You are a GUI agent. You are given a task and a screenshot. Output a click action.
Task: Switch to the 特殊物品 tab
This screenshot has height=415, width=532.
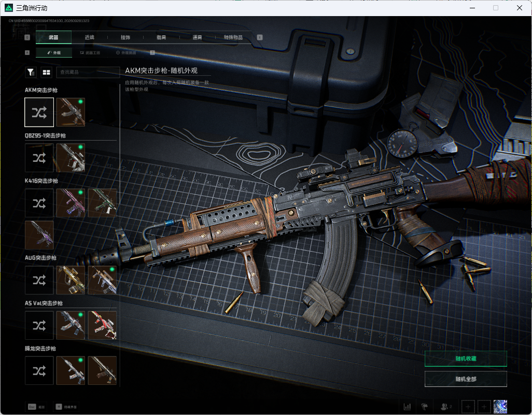coord(233,37)
